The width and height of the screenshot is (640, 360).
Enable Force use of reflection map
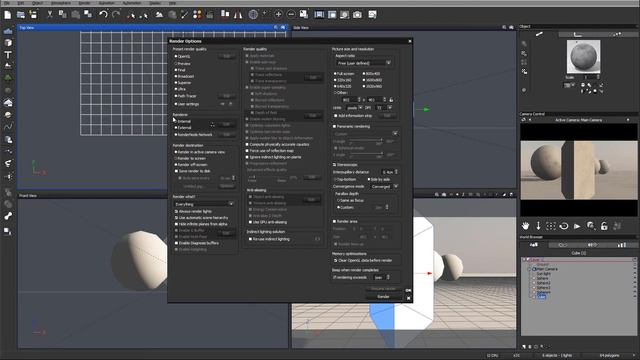tap(247, 151)
